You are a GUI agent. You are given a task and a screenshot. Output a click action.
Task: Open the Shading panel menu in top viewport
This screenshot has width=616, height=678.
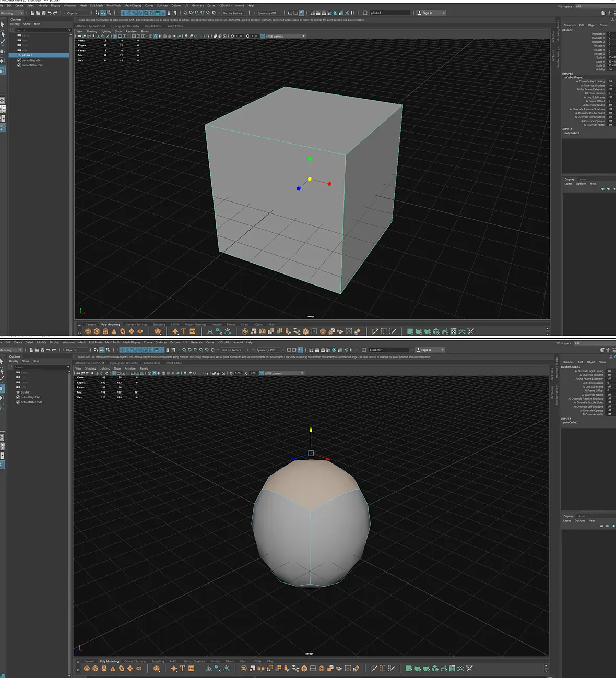pos(91,31)
